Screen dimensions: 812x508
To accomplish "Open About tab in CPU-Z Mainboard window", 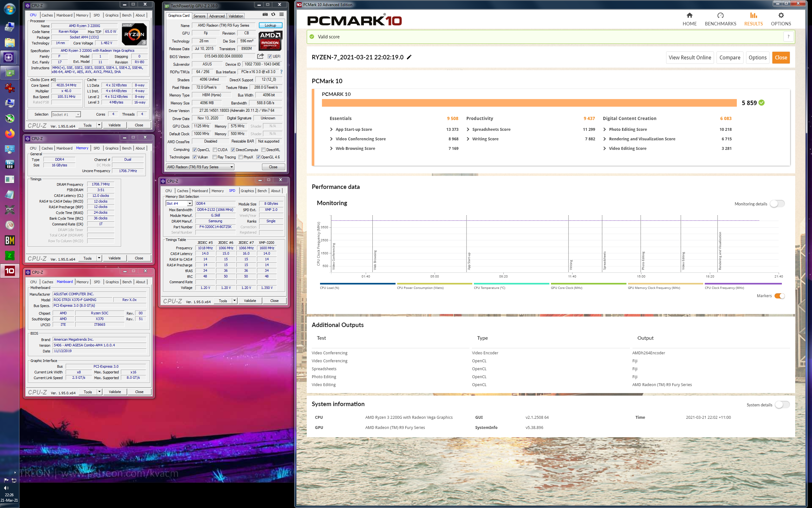I will [x=141, y=282].
